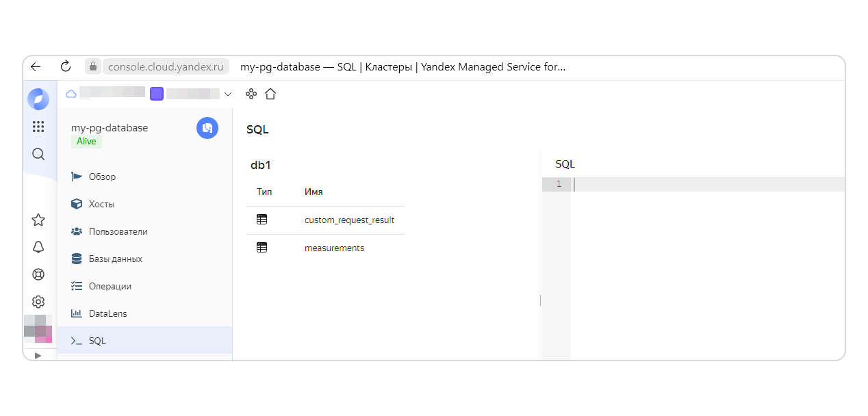This screenshot has width=868, height=416.
Task: Click checklist icon next to Операции
Action: (77, 286)
